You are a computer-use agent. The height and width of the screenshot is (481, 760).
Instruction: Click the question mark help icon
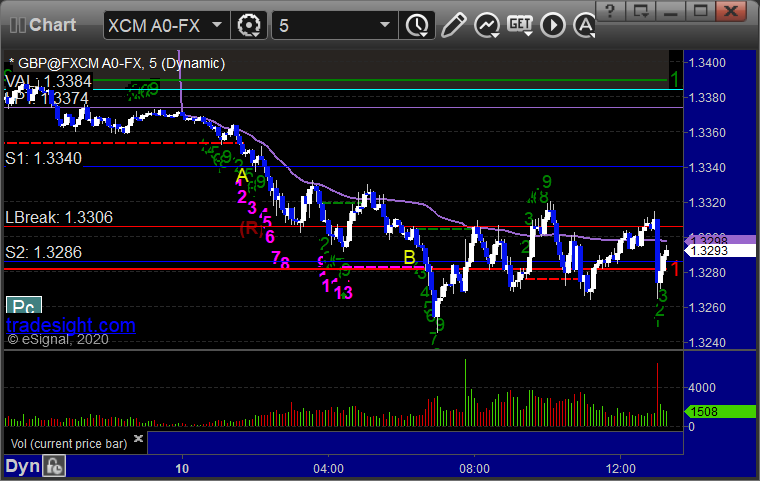610,11
